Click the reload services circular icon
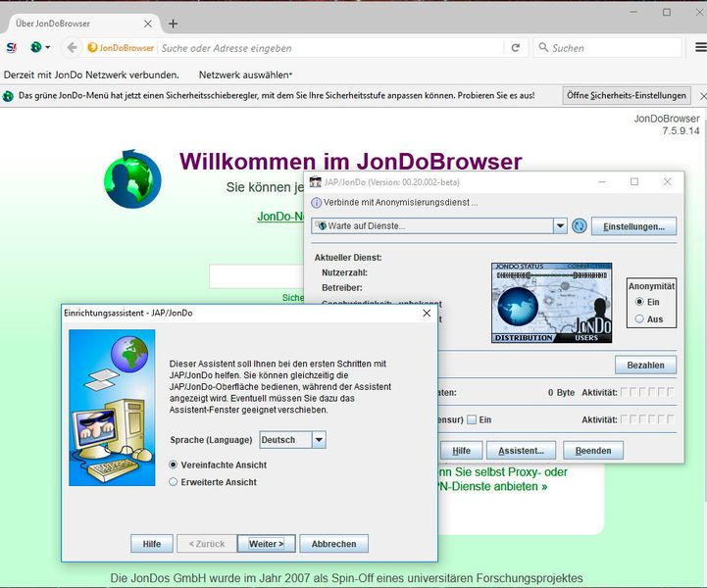 pyautogui.click(x=580, y=225)
